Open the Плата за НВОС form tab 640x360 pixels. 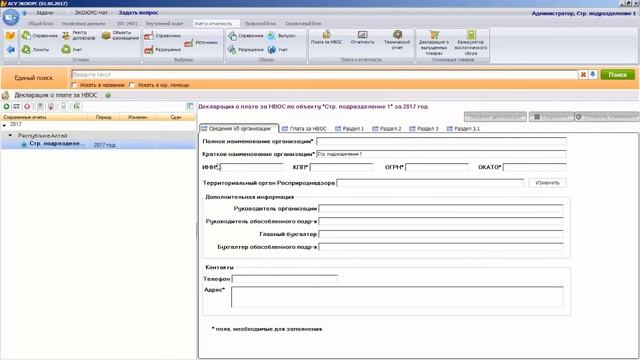click(x=304, y=129)
